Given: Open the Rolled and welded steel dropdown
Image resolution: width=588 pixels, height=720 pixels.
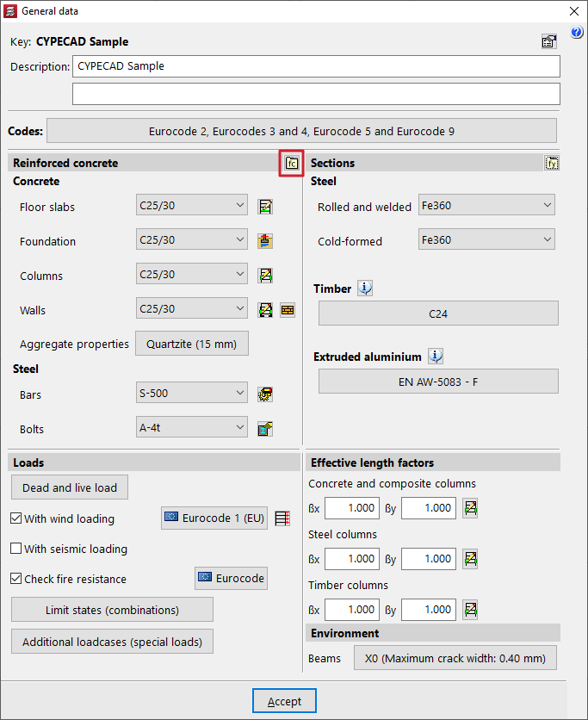Looking at the screenshot, I should coord(486,205).
